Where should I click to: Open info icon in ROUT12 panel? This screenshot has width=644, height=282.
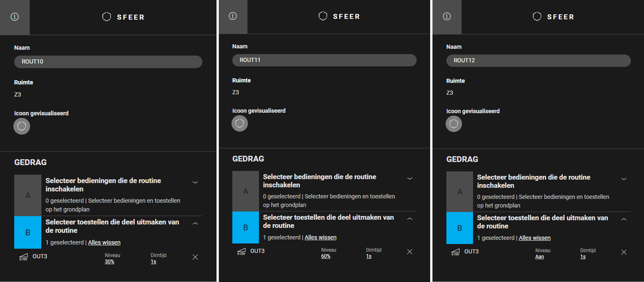[x=447, y=16]
